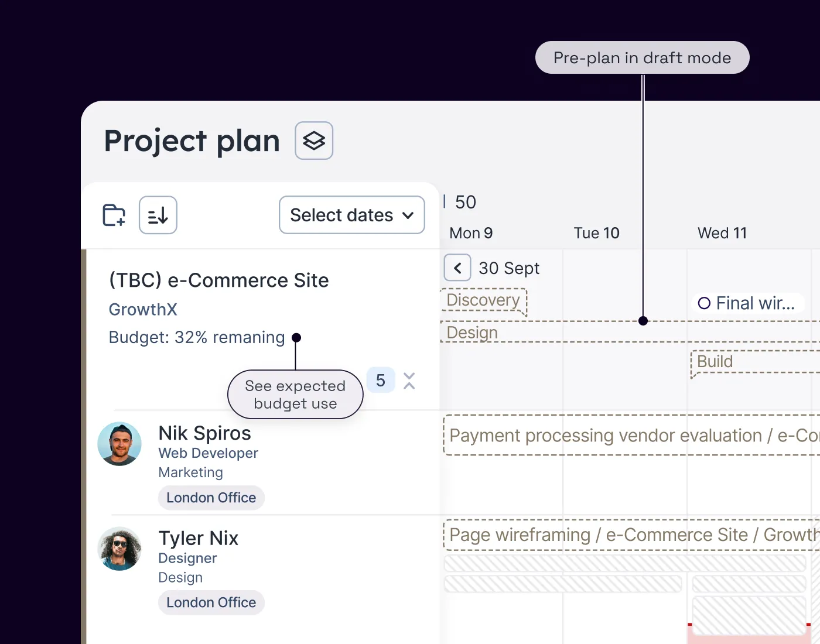Collapse the project using the double chevron icon

tap(409, 380)
